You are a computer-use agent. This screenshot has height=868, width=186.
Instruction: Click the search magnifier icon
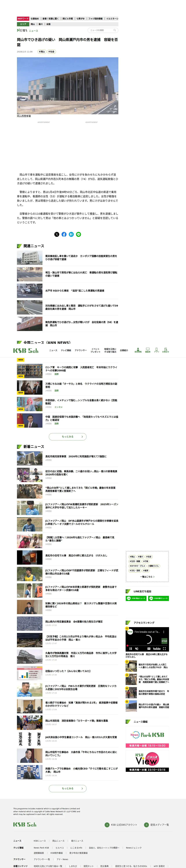tap(114, 30)
